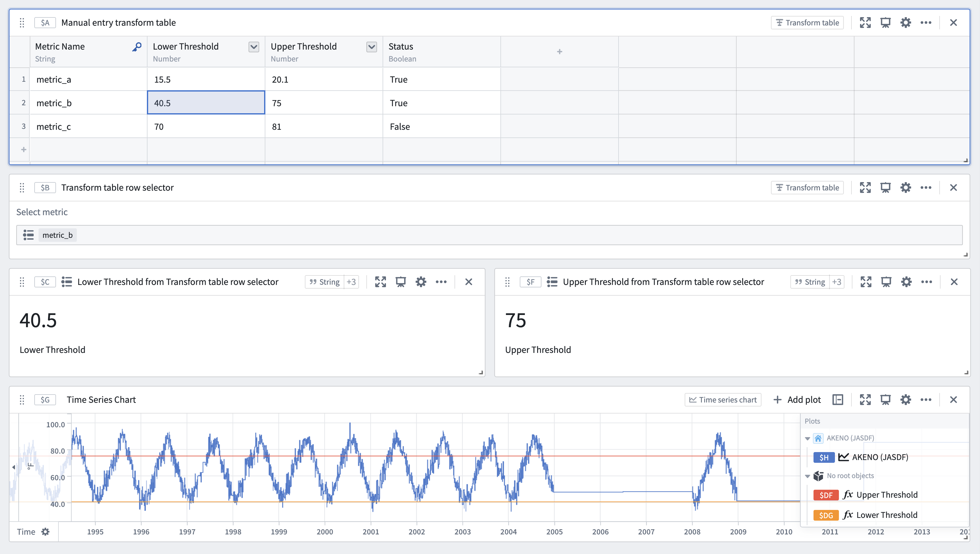Open more options for Transform table row selector
This screenshot has width=980, height=554.
point(926,188)
